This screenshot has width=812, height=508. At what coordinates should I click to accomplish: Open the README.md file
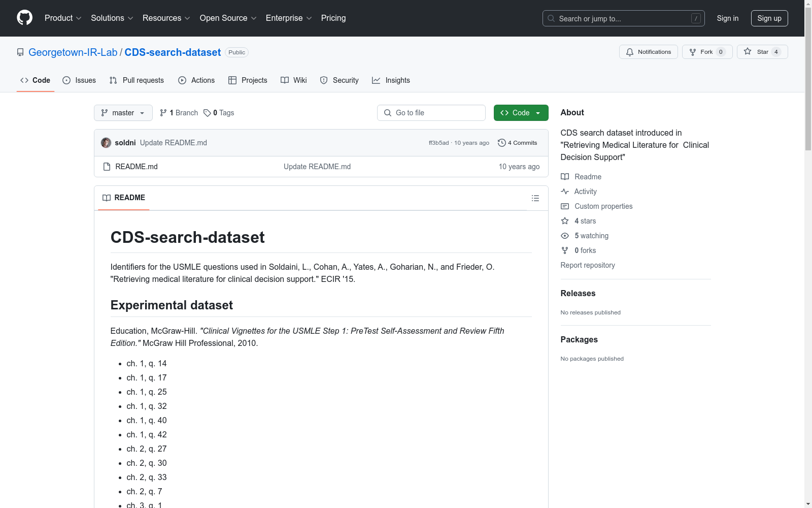pyautogui.click(x=137, y=167)
